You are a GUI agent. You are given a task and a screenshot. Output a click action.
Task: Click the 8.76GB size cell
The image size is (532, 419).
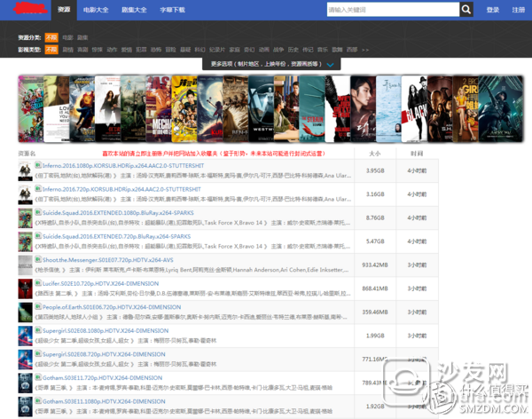click(375, 217)
